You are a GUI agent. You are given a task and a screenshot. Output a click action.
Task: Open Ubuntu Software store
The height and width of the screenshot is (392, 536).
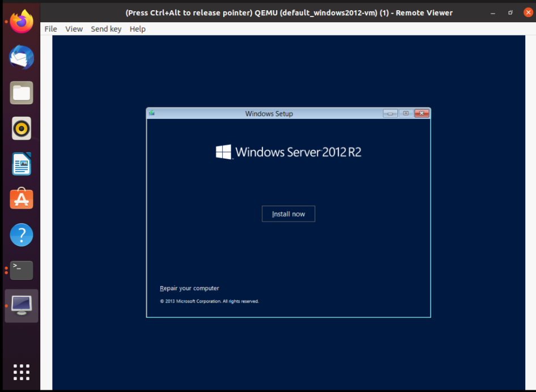[x=22, y=199]
